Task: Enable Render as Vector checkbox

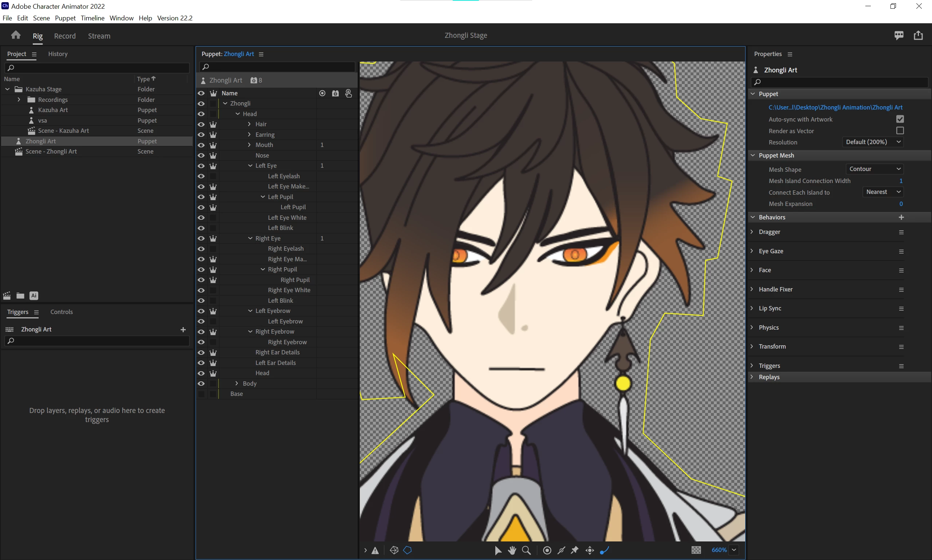Action: (x=900, y=131)
